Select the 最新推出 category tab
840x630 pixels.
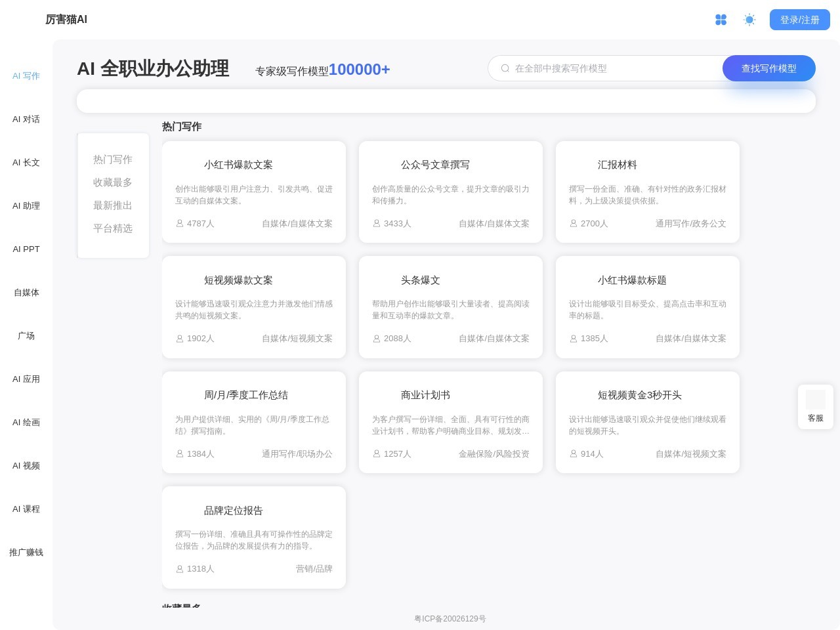tap(113, 205)
